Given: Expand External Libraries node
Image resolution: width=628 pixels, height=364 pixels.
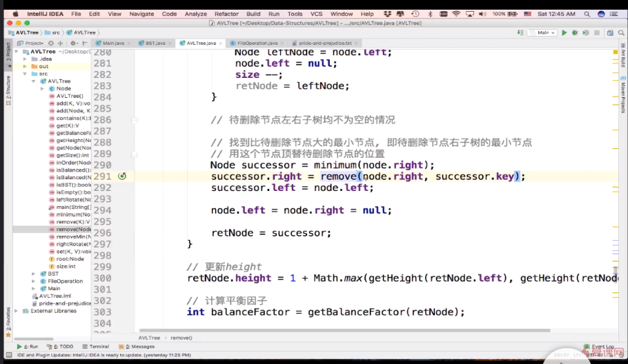Looking at the screenshot, I should point(17,311).
